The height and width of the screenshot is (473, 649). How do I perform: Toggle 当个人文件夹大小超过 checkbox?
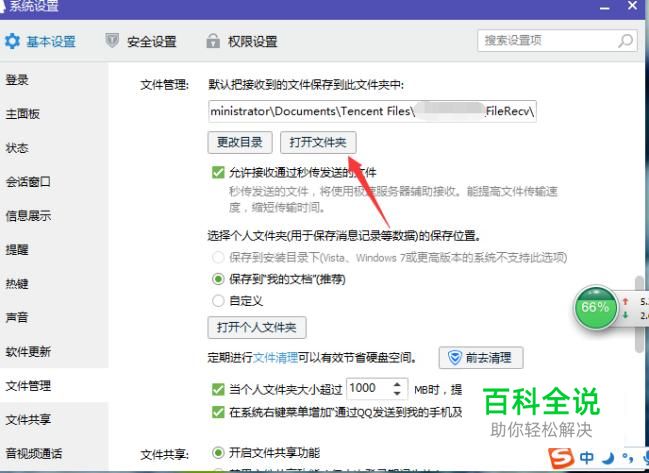tap(218, 389)
